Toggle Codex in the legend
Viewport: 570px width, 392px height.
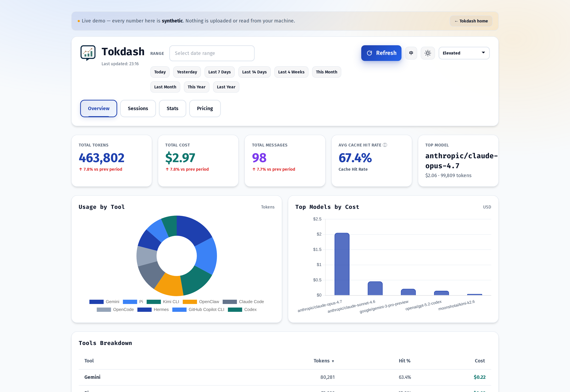click(x=242, y=310)
